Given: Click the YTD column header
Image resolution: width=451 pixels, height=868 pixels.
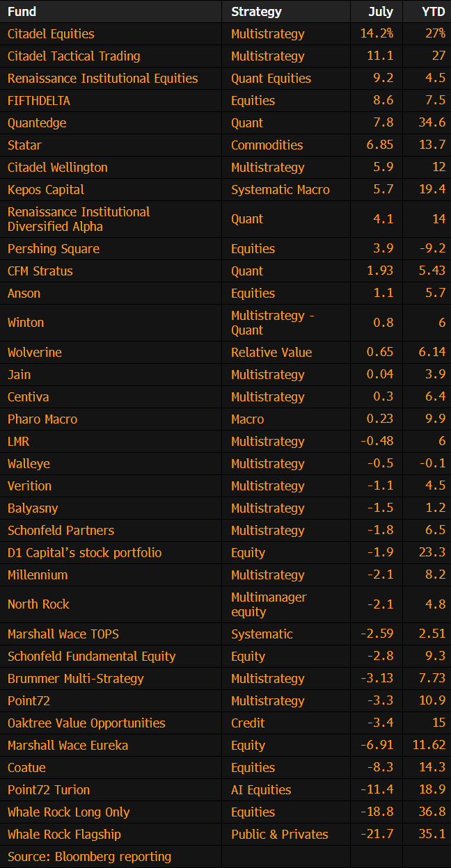Looking at the screenshot, I should (x=434, y=12).
